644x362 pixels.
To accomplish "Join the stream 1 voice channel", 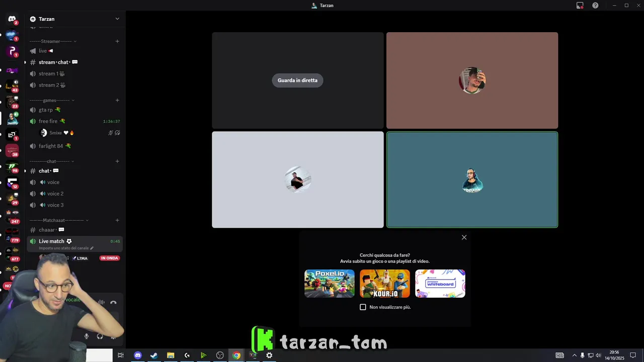I will point(74,73).
